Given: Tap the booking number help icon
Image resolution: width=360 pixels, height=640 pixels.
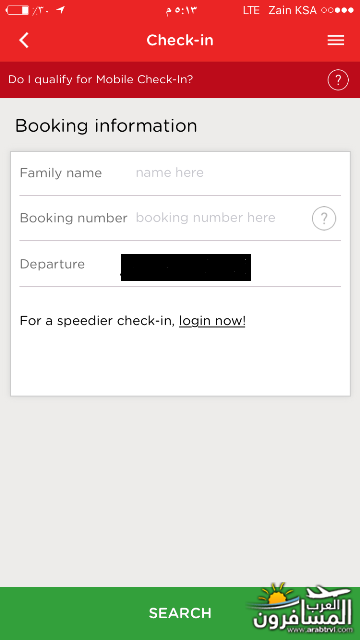Looking at the screenshot, I should click(x=324, y=219).
